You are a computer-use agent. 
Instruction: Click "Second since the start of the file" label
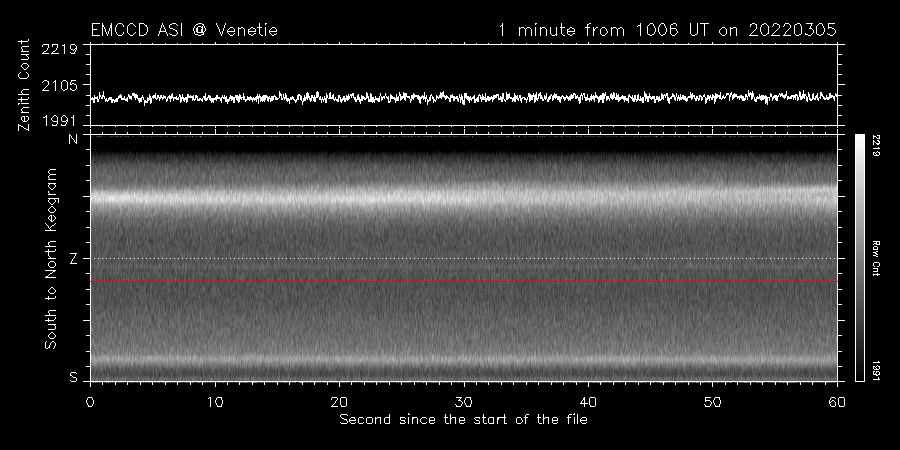pyautogui.click(x=463, y=420)
